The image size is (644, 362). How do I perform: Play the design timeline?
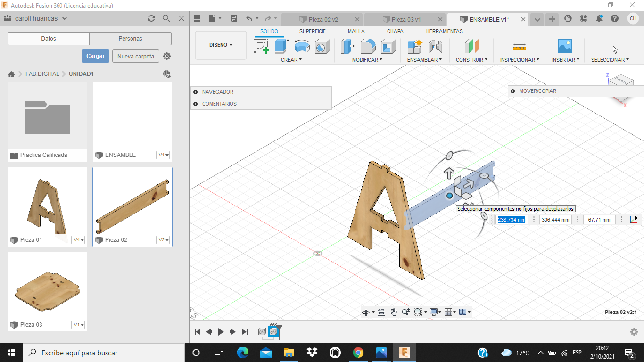point(221,332)
